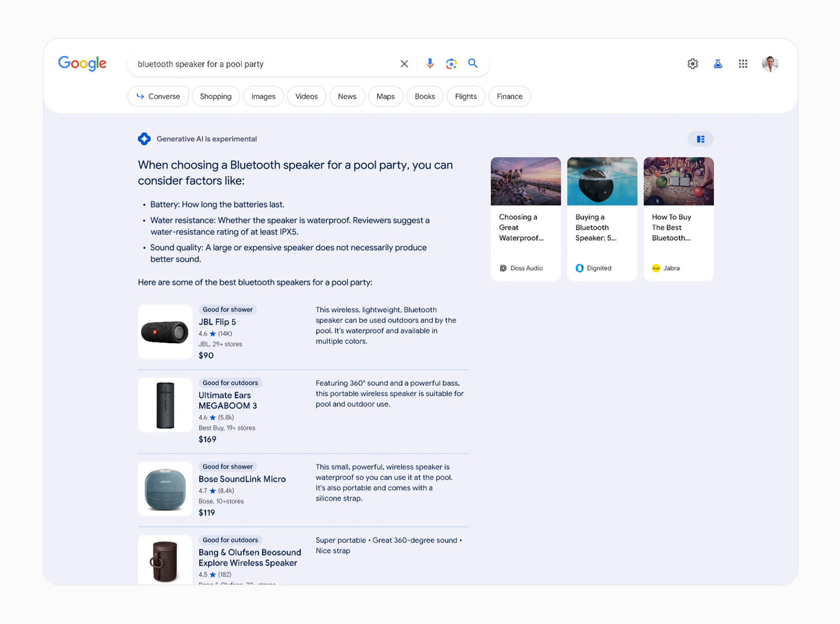Click the generative AI sparkle icon

point(144,139)
